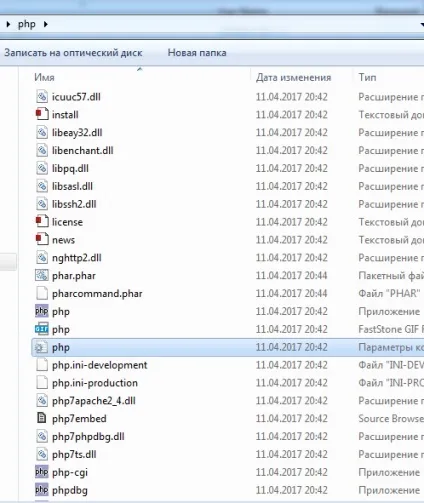Click the type cell Файл "PHAR"
The image size is (424, 503).
[389, 294]
